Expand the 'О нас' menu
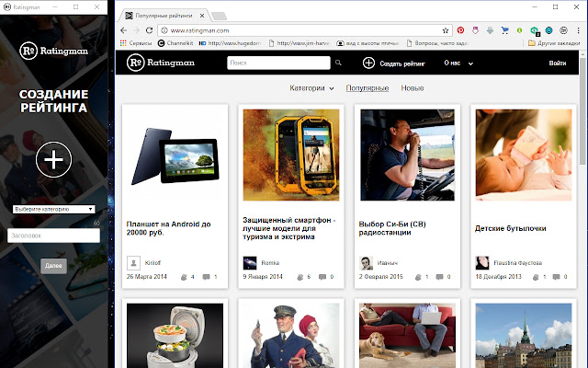The height and width of the screenshot is (368, 588). (x=458, y=63)
